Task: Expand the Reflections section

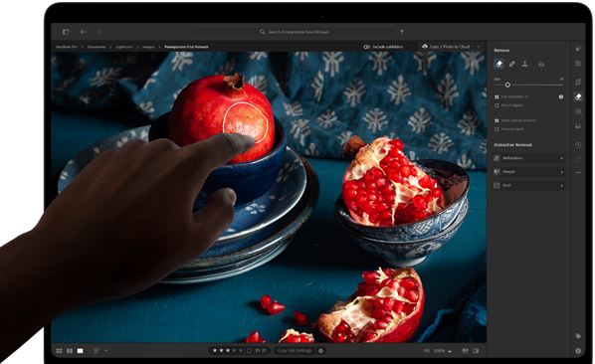Action: (x=528, y=158)
